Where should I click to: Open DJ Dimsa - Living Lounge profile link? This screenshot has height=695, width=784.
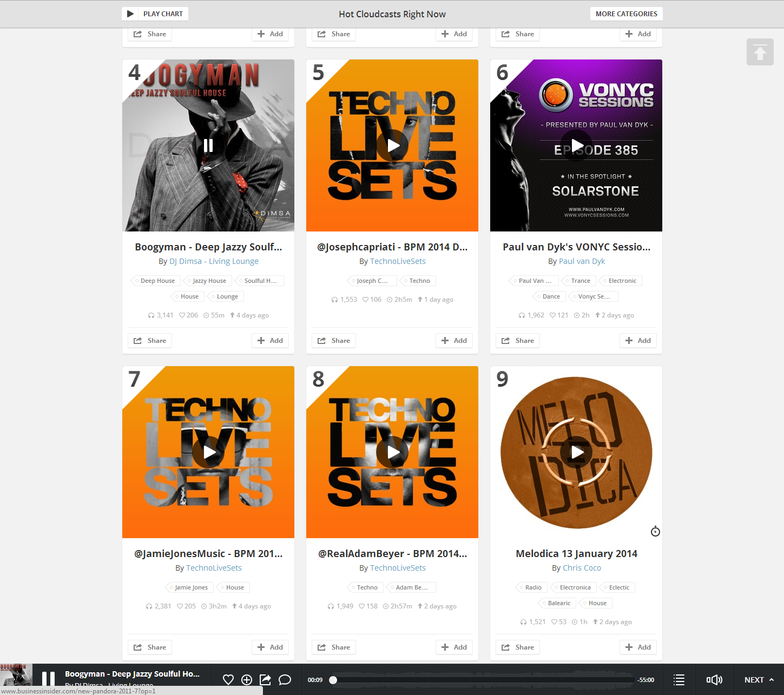coord(214,261)
